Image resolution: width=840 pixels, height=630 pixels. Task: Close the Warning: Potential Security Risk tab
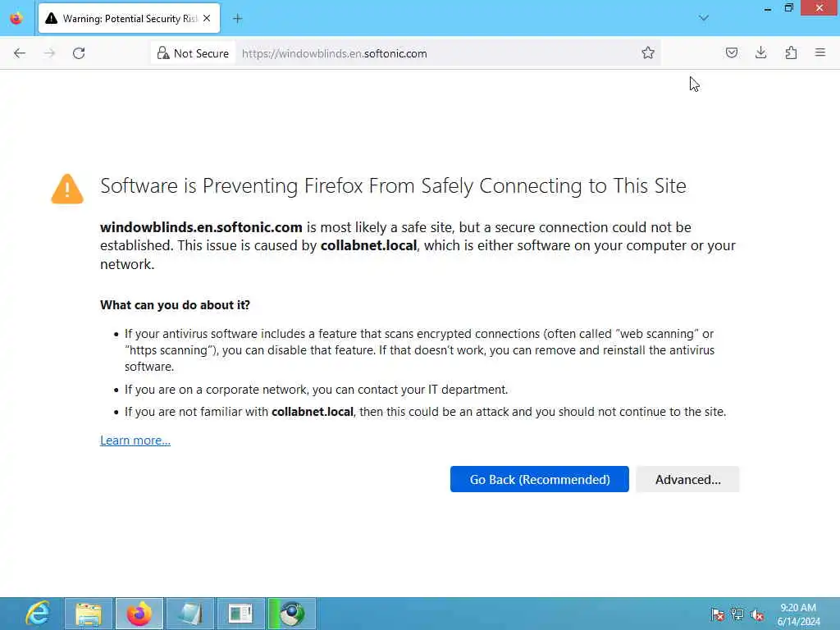point(207,18)
